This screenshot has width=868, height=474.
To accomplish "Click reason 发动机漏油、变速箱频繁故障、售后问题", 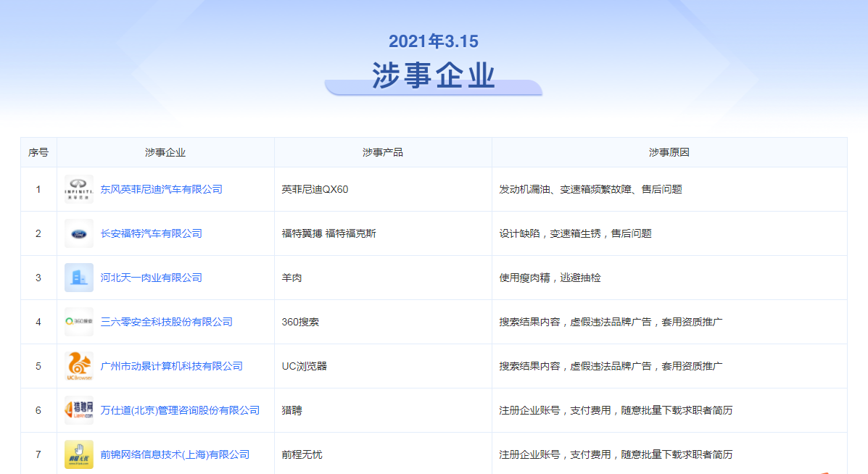I will point(590,189).
